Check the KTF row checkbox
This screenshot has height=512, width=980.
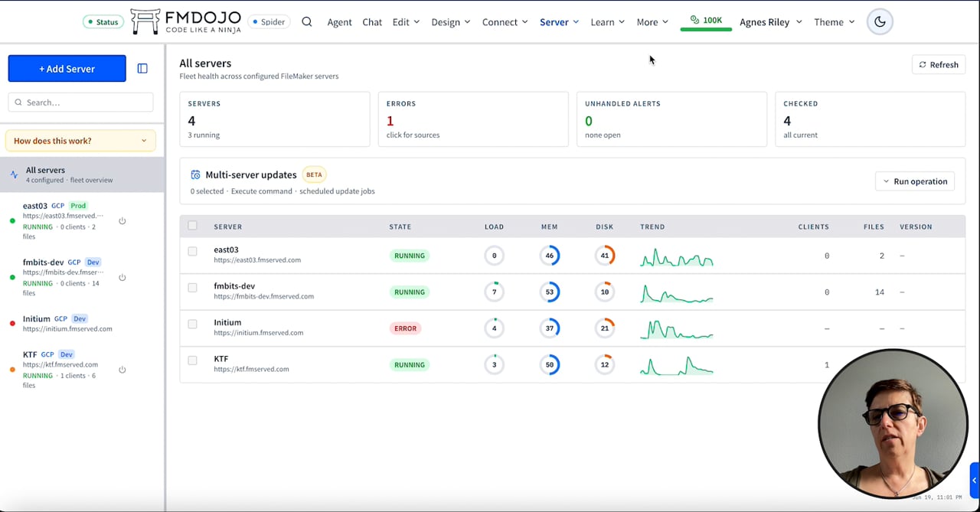click(x=192, y=360)
